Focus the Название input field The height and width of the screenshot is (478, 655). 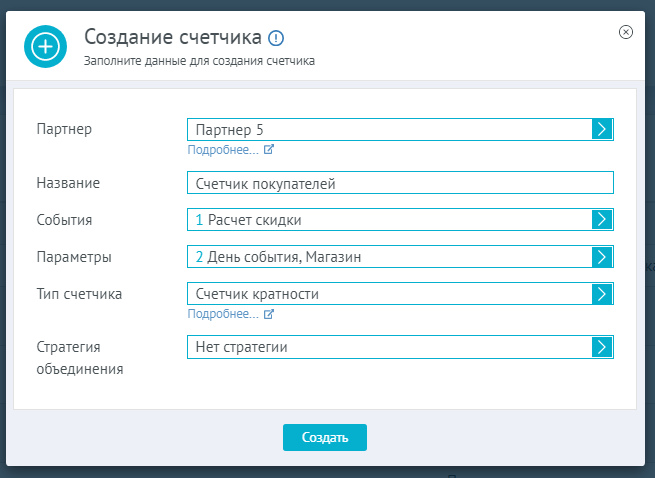tap(400, 183)
